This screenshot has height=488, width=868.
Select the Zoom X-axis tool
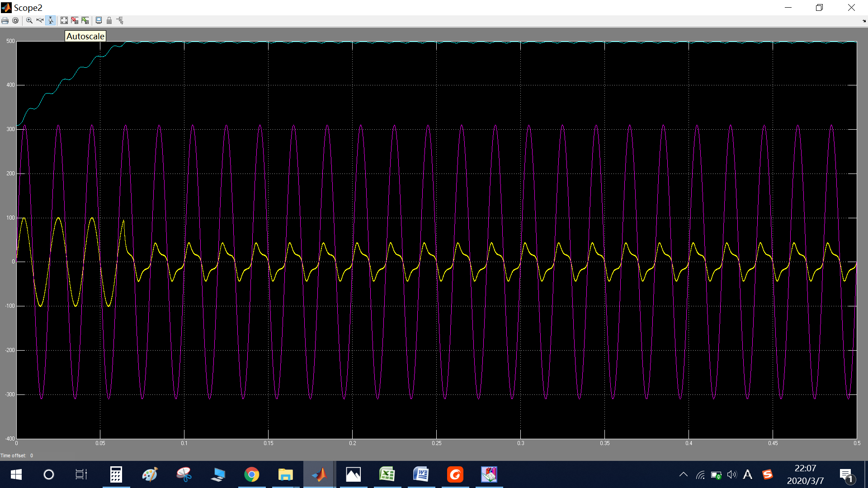[x=40, y=20]
